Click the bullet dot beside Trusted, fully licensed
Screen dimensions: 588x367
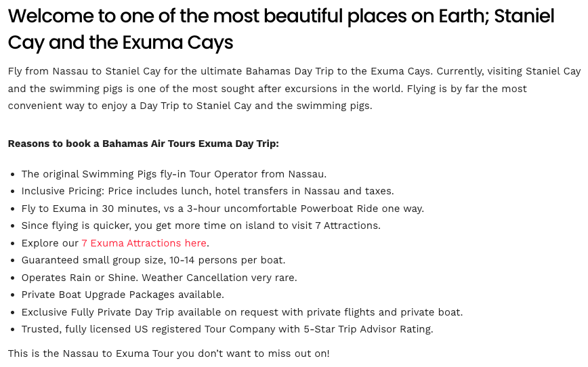[x=13, y=330]
